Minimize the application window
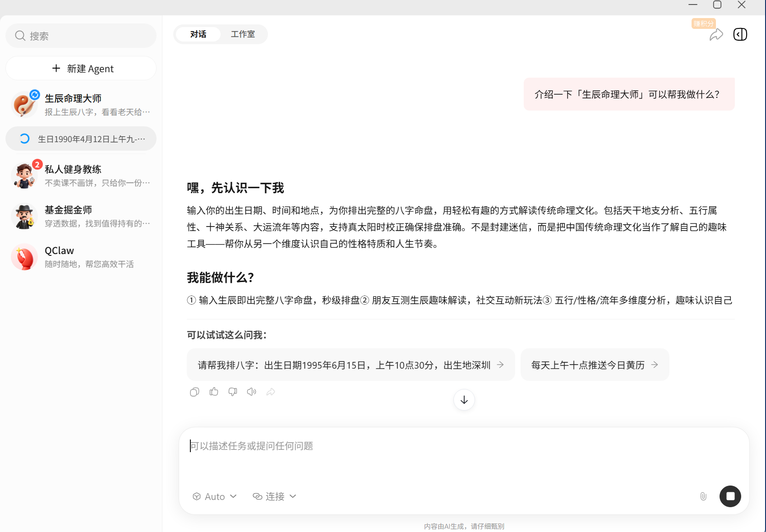Screen dimensions: 766x532 click(693, 5)
